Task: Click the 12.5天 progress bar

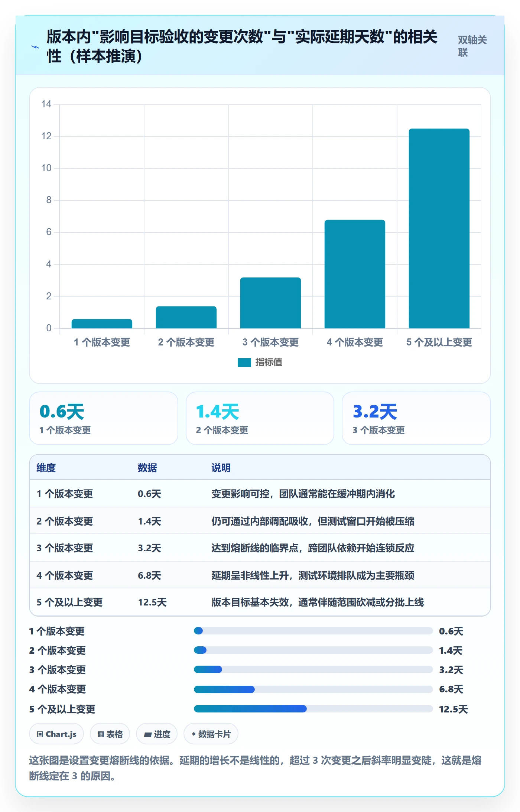Action: click(x=313, y=709)
